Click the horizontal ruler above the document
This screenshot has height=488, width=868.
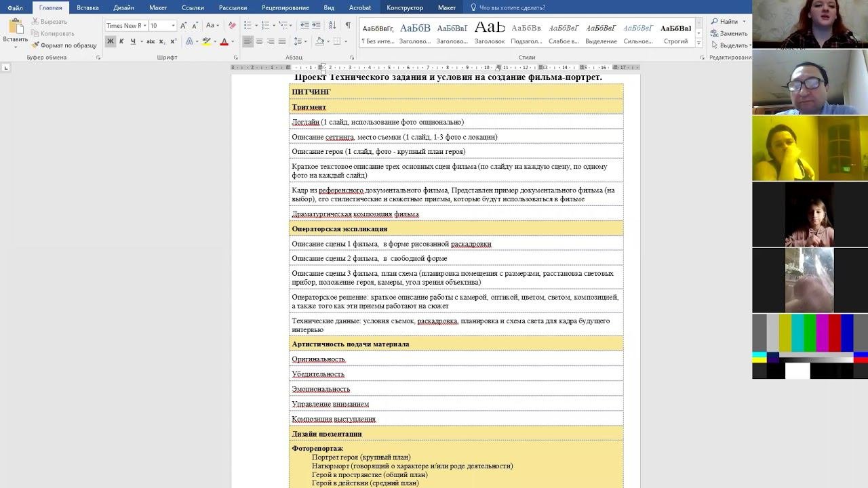pos(436,68)
